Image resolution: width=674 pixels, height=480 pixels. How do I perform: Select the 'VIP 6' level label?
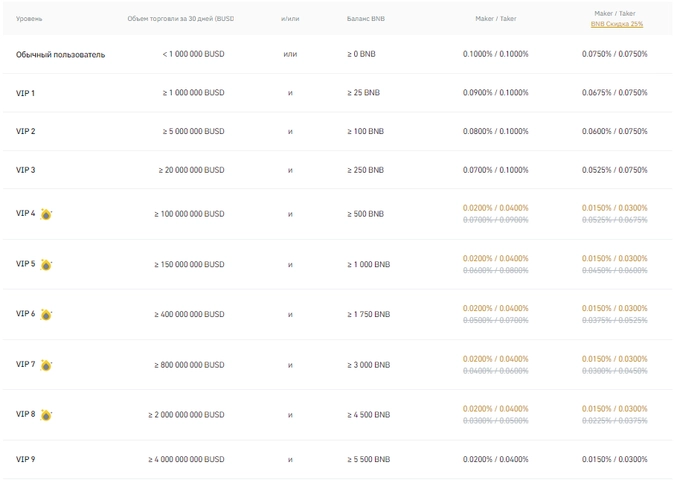click(25, 314)
